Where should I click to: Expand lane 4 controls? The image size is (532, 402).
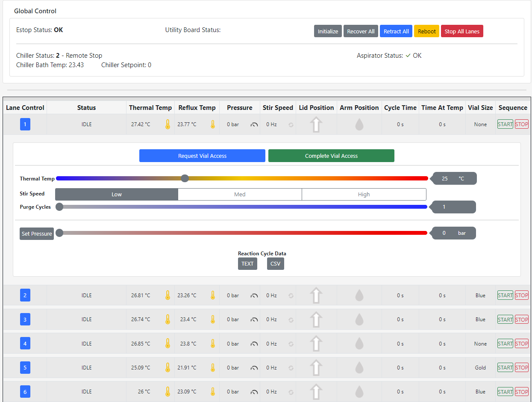[25, 343]
